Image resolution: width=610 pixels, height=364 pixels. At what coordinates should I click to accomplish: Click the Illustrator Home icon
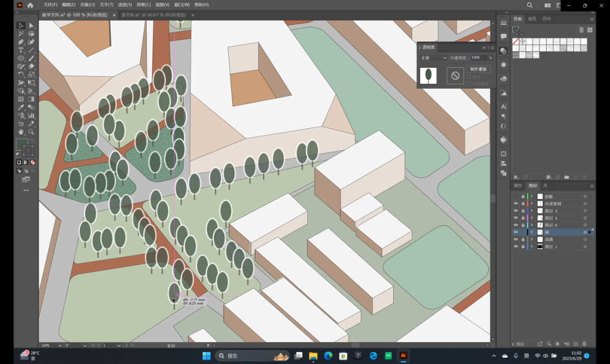click(x=30, y=5)
